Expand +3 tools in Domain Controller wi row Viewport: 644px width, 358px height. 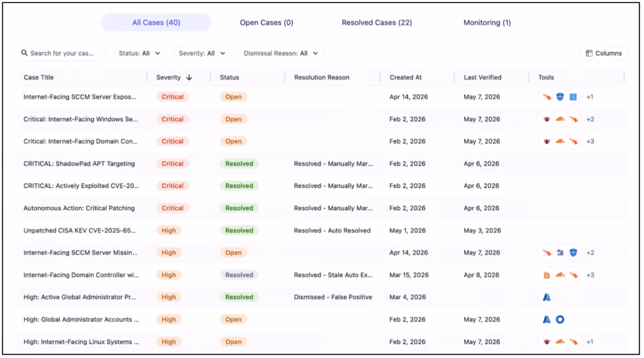click(590, 275)
